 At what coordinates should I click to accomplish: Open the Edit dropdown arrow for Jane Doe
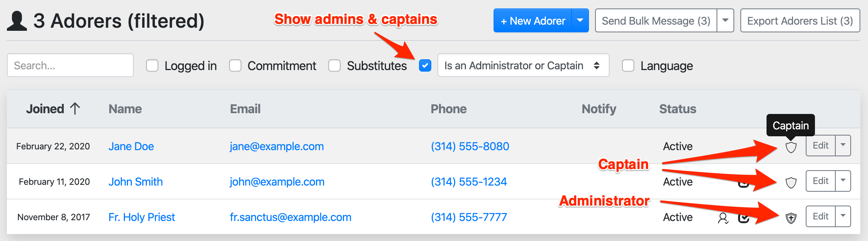point(843,146)
